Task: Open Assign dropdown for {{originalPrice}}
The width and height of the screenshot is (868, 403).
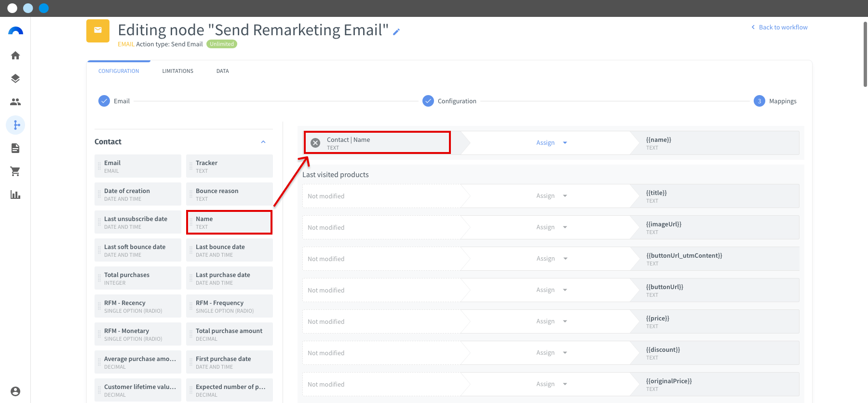Action: point(552,384)
